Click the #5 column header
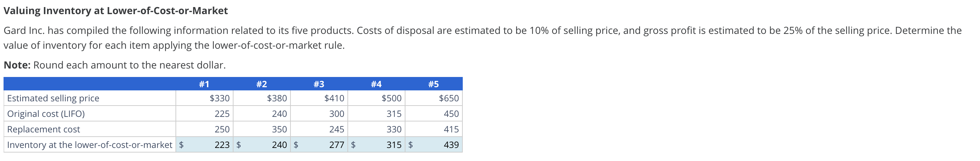 tap(434, 84)
